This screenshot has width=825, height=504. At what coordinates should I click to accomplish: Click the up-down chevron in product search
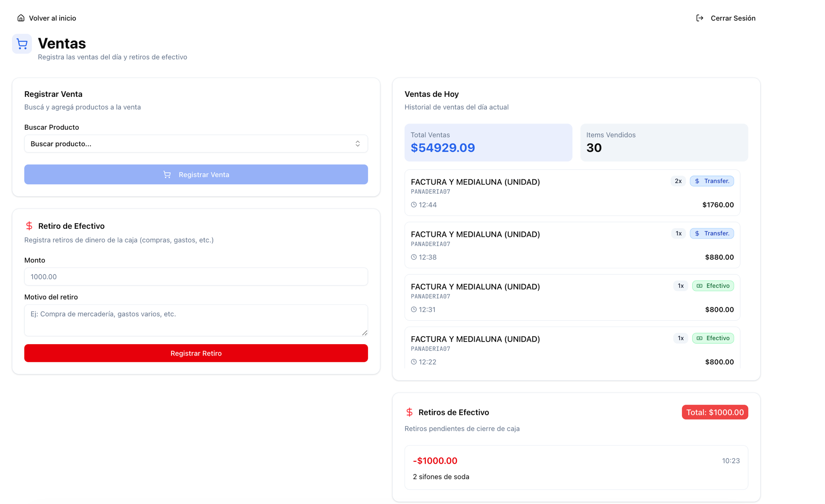click(x=358, y=144)
